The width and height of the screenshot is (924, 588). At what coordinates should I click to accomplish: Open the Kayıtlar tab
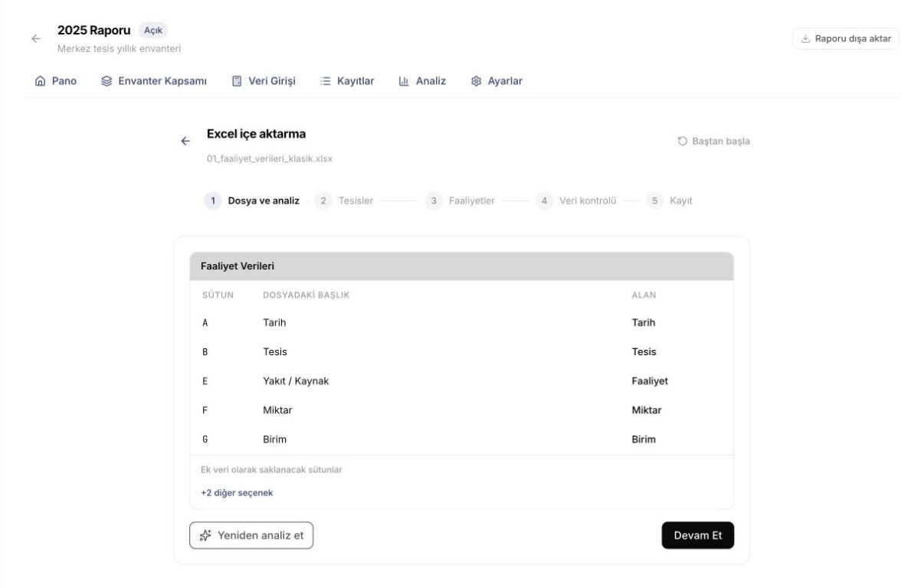(x=347, y=81)
